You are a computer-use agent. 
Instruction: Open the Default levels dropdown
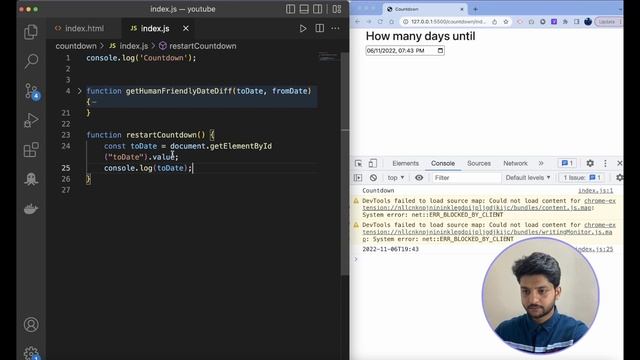pyautogui.click(x=528, y=178)
